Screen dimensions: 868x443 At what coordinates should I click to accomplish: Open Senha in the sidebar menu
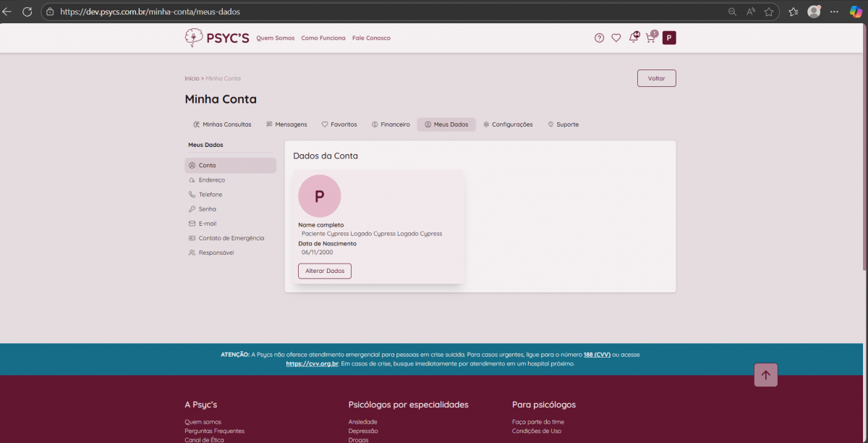(207, 209)
